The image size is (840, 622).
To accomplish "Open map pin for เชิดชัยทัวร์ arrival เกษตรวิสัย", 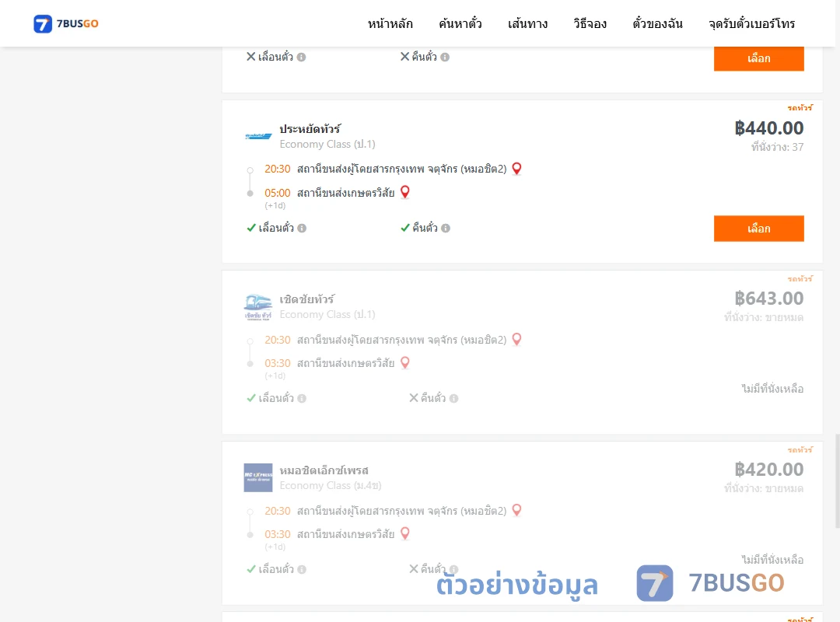I will coord(405,362).
